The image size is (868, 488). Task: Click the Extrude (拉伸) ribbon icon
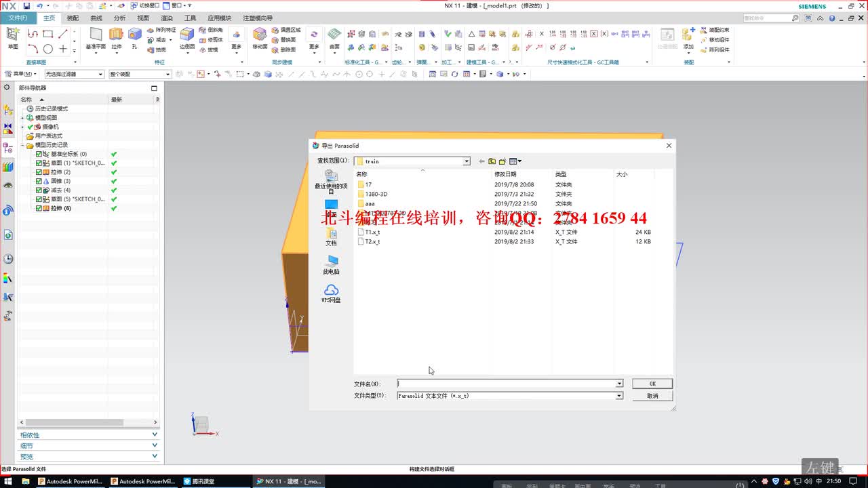[x=116, y=39]
